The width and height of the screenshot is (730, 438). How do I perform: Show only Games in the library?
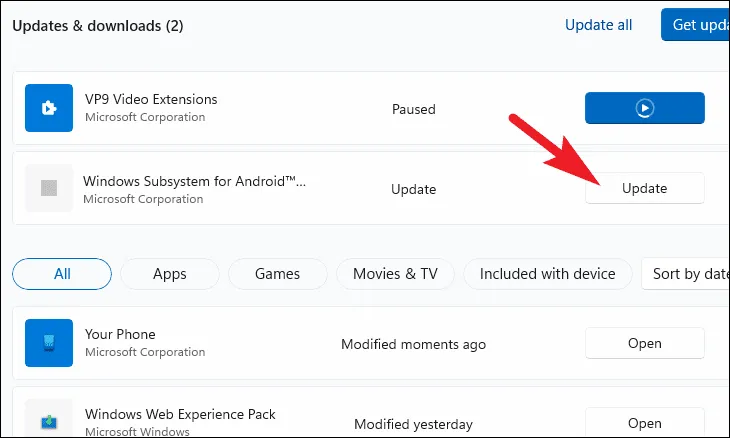click(x=278, y=274)
